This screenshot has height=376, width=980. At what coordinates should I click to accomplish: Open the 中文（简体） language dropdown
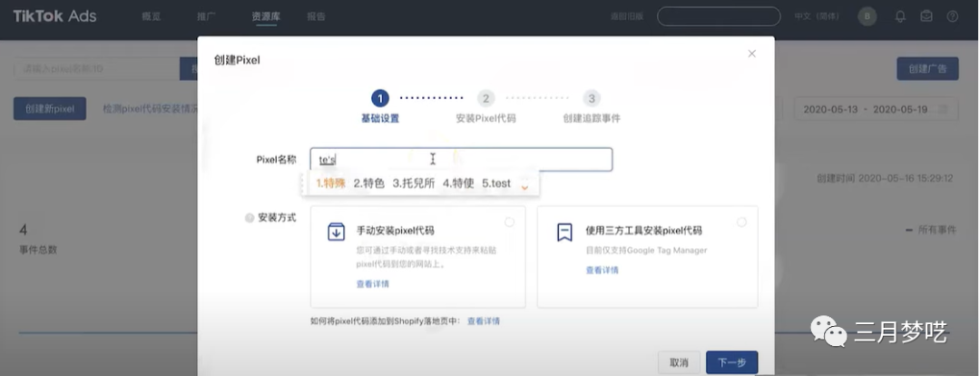tap(816, 16)
